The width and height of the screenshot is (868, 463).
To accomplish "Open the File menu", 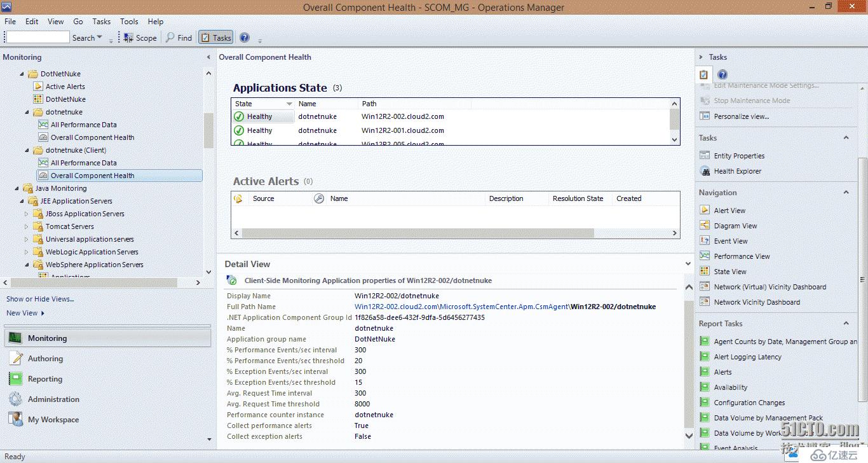I will [10, 21].
